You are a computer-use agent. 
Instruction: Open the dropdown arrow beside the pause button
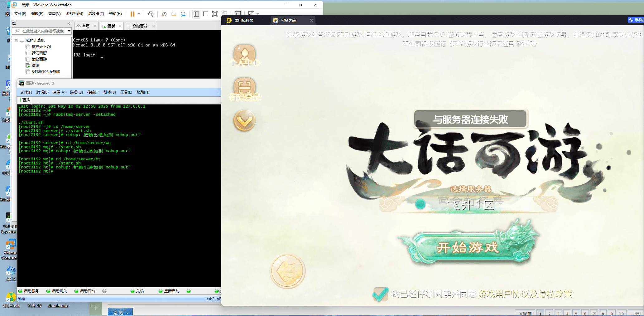coord(139,14)
